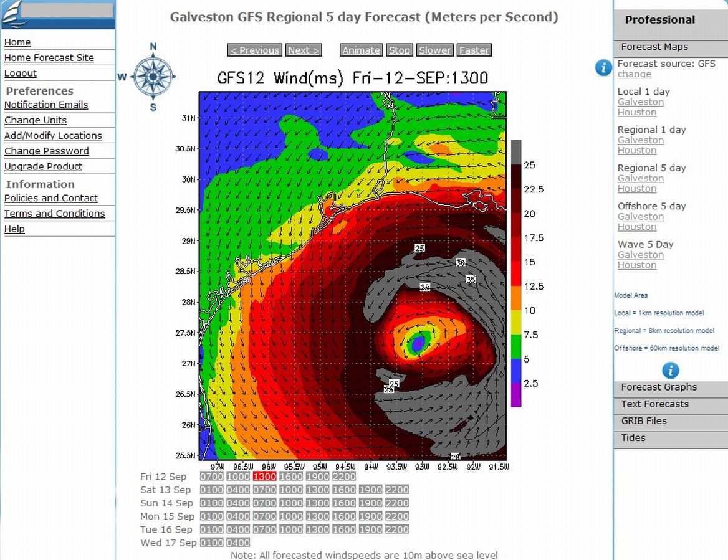728x560 pixels.
Task: Open Change Password link
Action: click(46, 151)
